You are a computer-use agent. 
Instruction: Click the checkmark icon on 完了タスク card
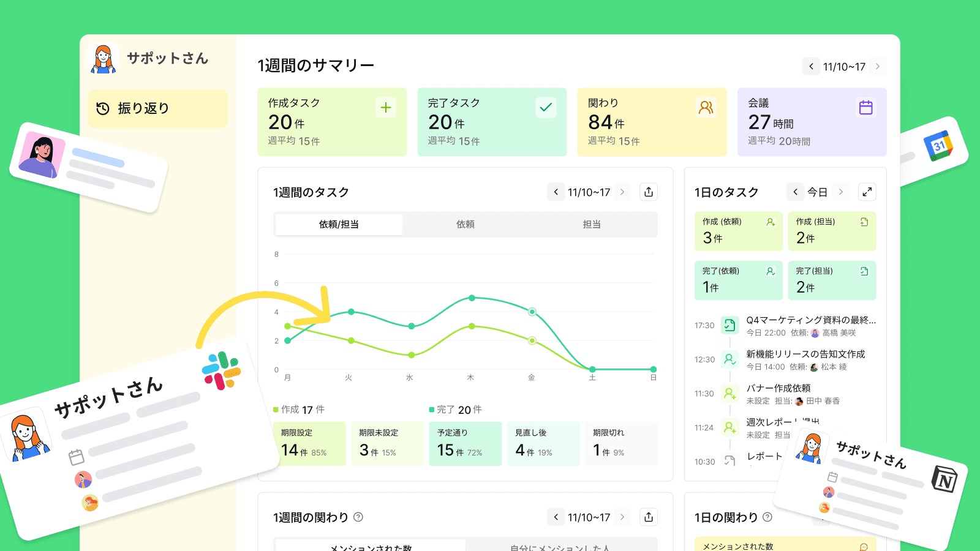(546, 108)
